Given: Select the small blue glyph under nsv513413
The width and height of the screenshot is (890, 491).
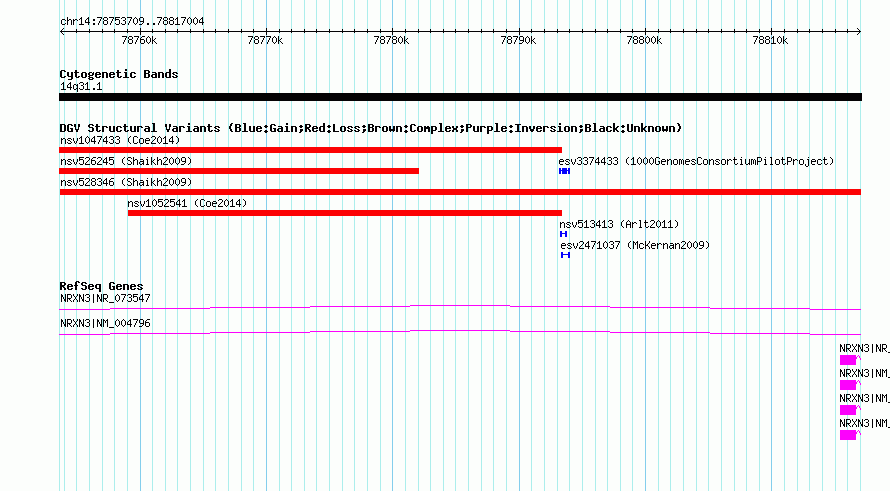Looking at the screenshot, I should click(564, 234).
